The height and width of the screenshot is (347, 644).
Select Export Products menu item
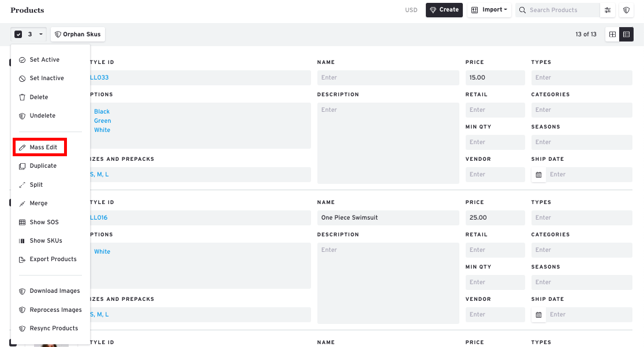pyautogui.click(x=53, y=259)
